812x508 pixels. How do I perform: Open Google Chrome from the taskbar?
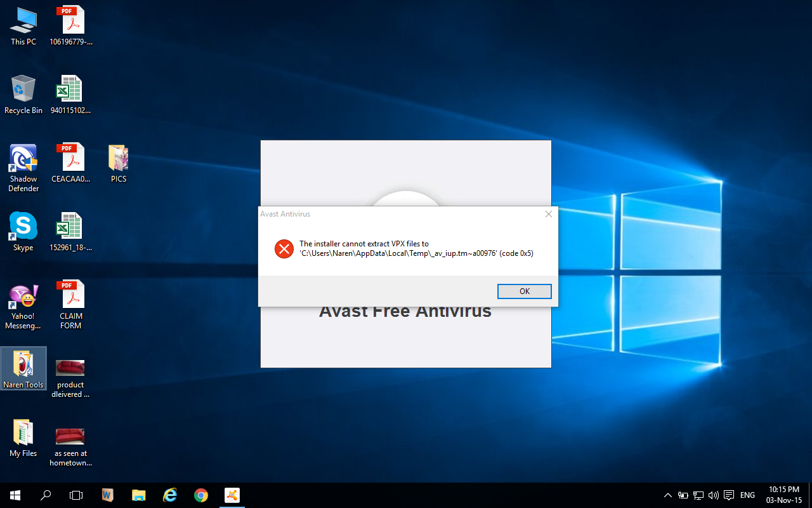(x=200, y=495)
